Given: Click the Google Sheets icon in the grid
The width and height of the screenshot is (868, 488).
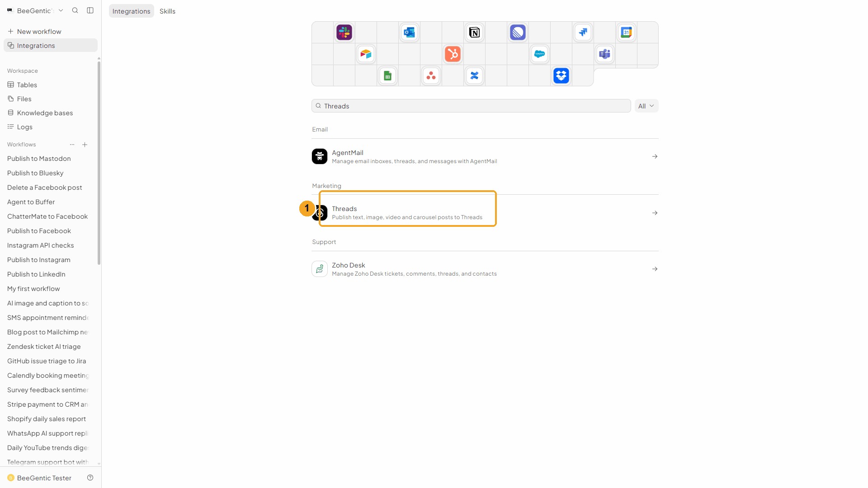Looking at the screenshot, I should (387, 76).
